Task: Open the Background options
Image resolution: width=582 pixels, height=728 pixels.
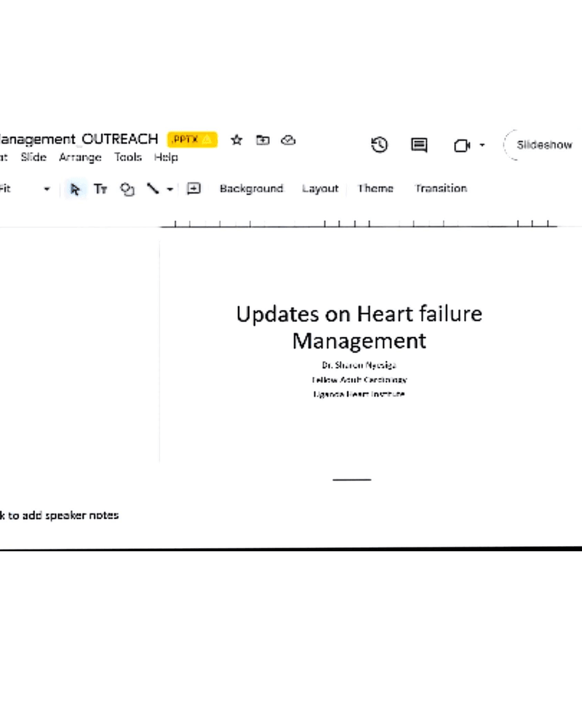Action: pyautogui.click(x=252, y=189)
